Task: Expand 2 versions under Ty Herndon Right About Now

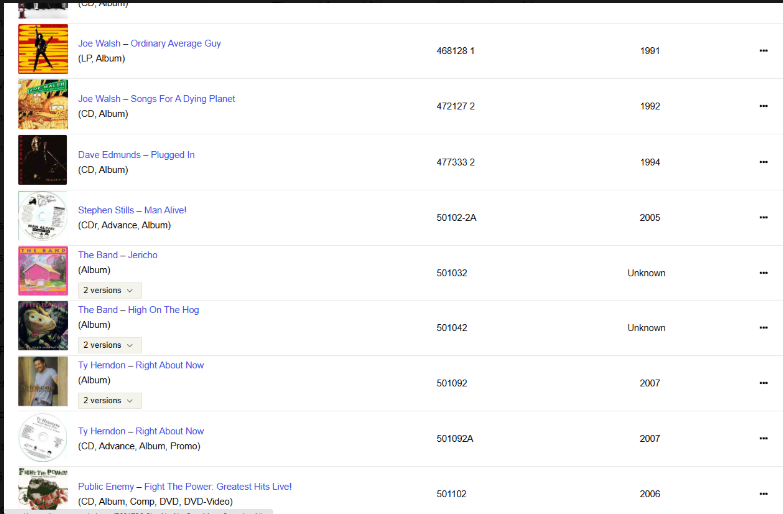Action: (x=109, y=401)
